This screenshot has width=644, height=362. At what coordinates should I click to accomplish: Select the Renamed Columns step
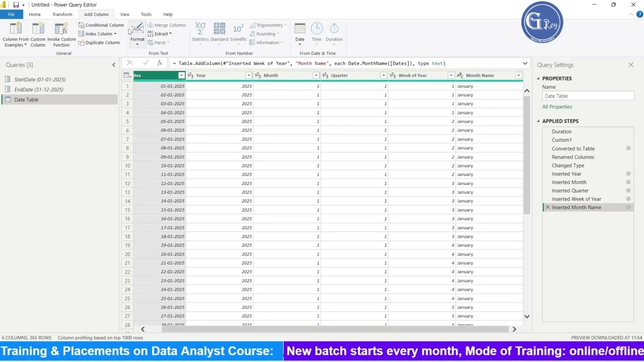[x=573, y=157]
